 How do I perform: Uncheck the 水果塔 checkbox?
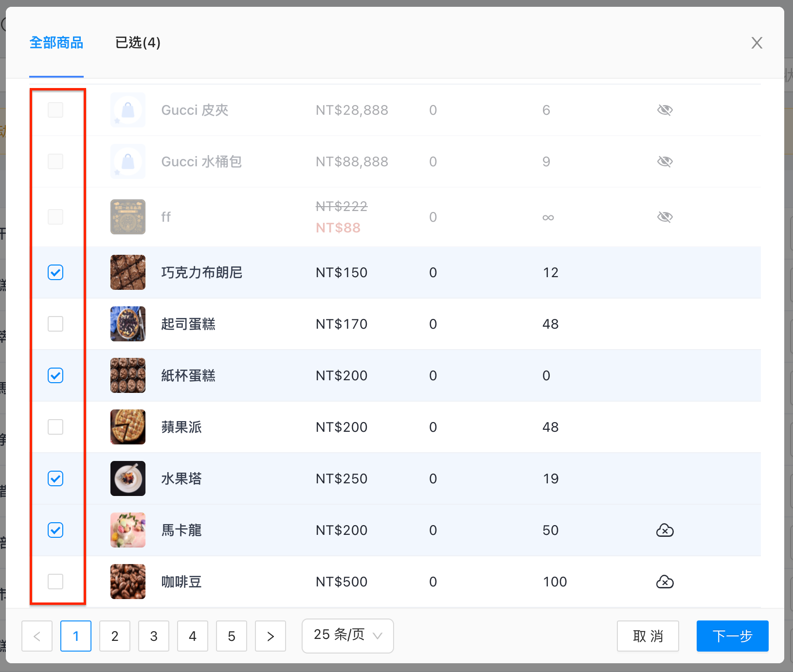tap(55, 478)
